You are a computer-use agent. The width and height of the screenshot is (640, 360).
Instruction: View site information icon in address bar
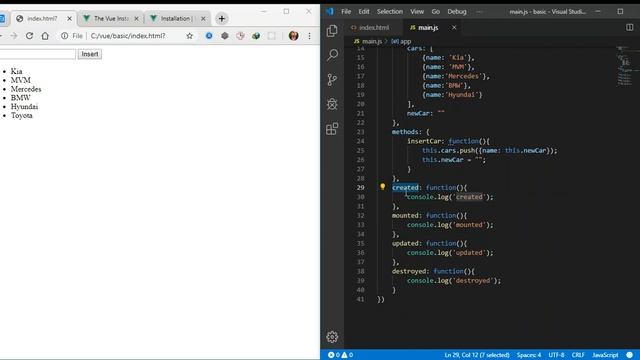(64, 36)
